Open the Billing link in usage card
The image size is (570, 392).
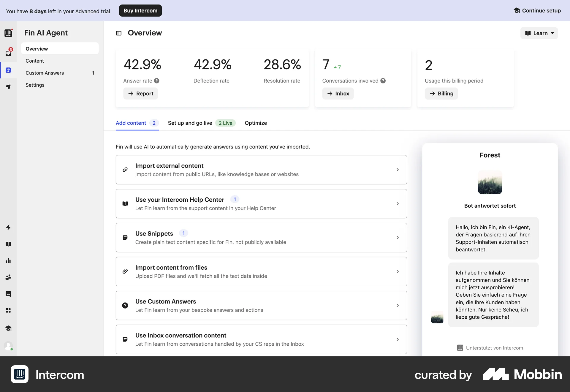pyautogui.click(x=441, y=94)
